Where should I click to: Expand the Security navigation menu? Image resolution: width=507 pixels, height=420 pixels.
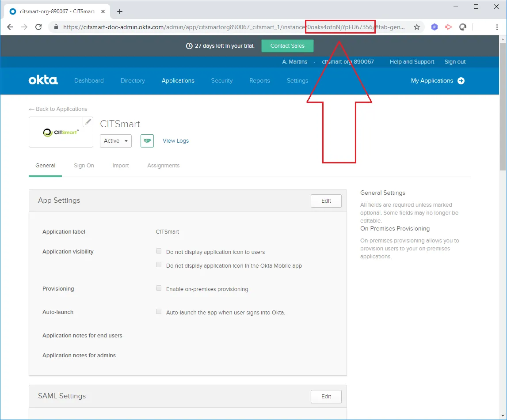[221, 81]
